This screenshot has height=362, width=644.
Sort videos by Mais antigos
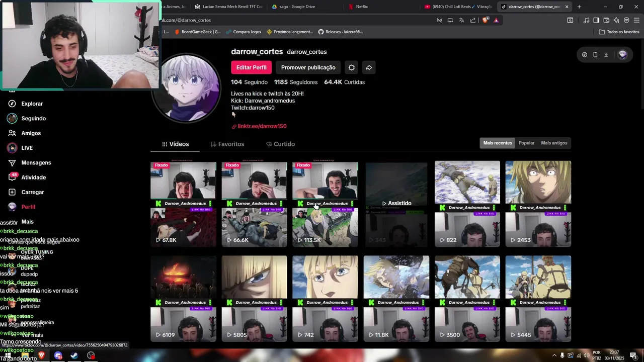click(x=554, y=143)
